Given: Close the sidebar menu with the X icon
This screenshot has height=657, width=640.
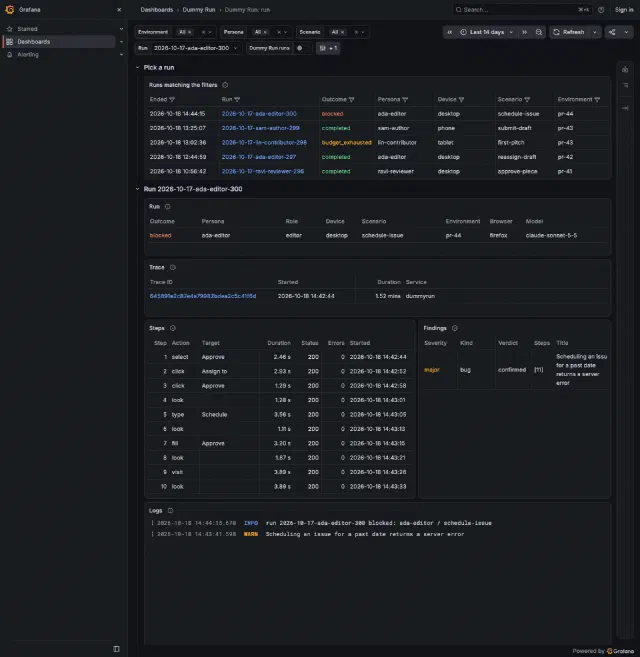Looking at the screenshot, I should [x=119, y=10].
